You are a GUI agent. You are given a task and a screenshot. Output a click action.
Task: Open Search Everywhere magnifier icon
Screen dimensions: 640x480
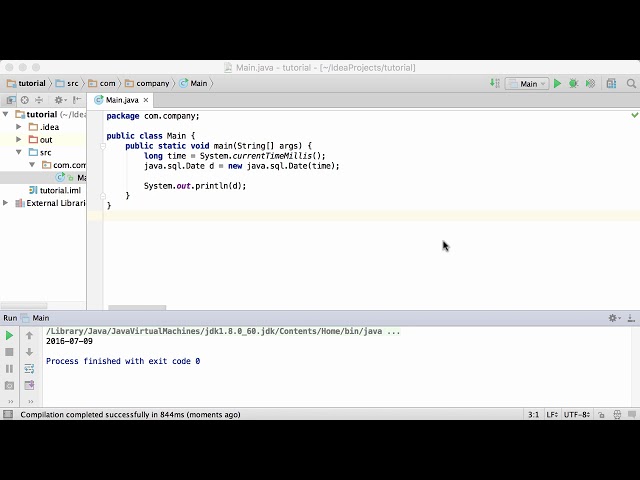pyautogui.click(x=631, y=84)
